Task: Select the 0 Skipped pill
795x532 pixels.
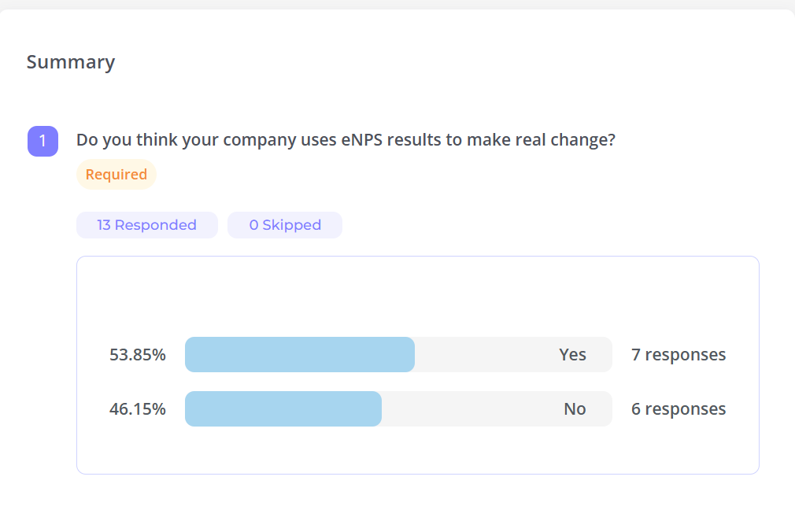Action: click(285, 225)
